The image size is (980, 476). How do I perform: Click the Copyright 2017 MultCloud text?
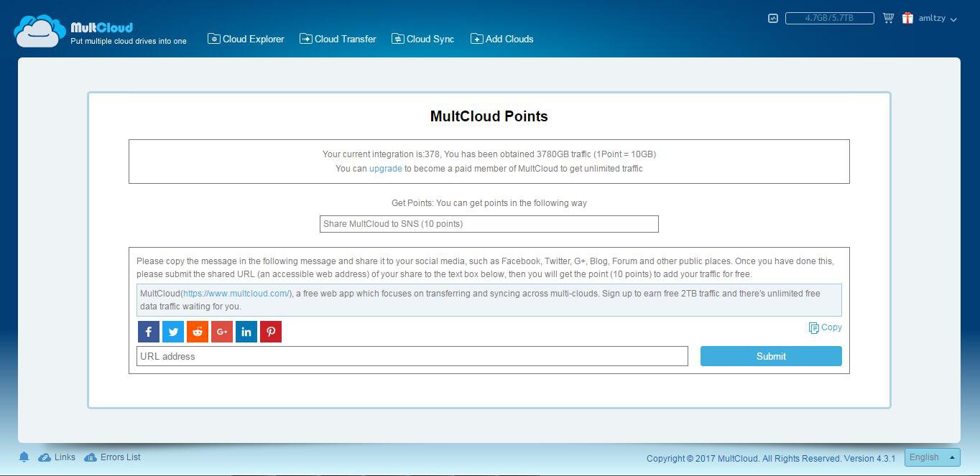click(771, 458)
